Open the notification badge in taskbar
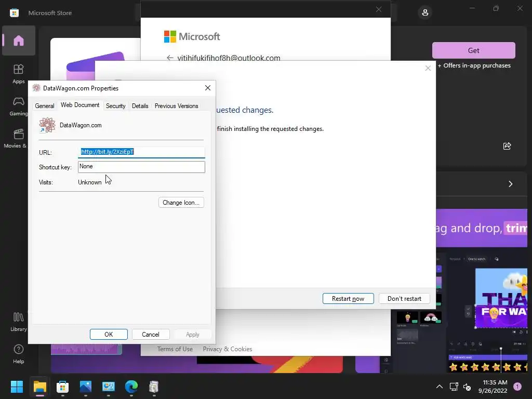532x399 pixels. (x=517, y=387)
